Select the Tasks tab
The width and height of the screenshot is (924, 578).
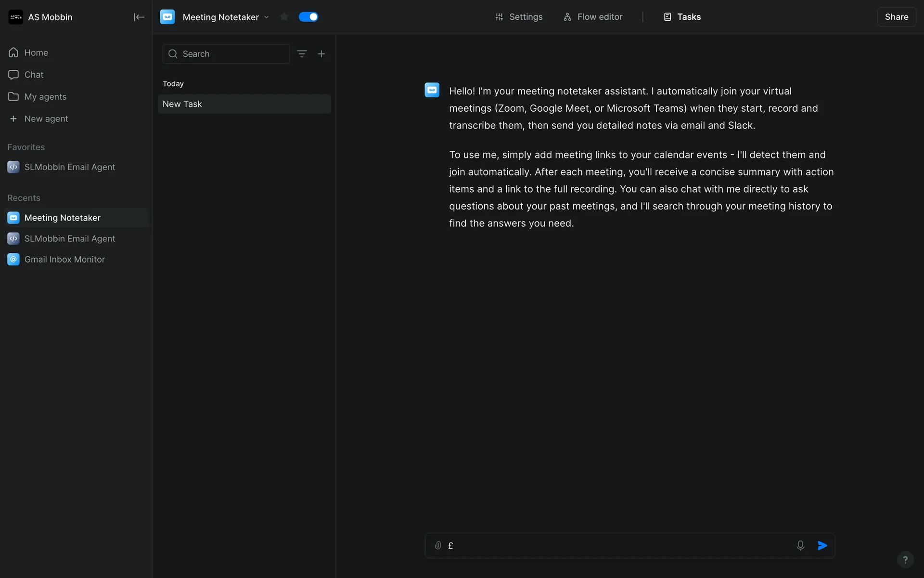click(682, 17)
